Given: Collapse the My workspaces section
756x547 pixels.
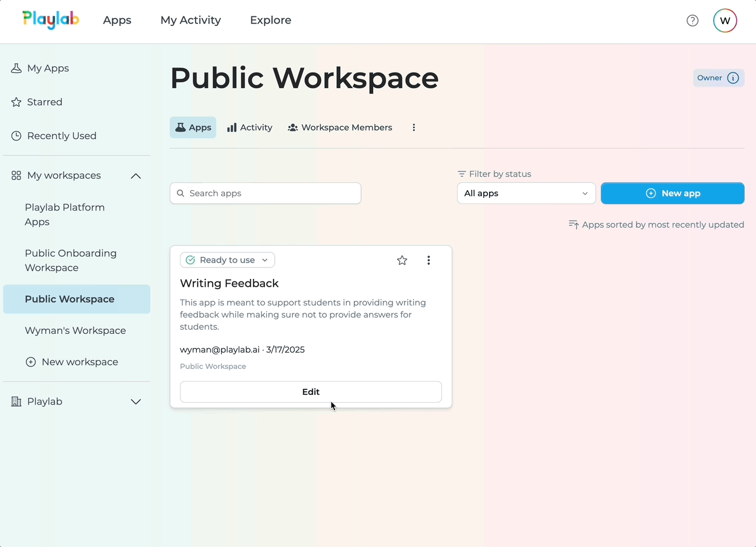Looking at the screenshot, I should (136, 176).
